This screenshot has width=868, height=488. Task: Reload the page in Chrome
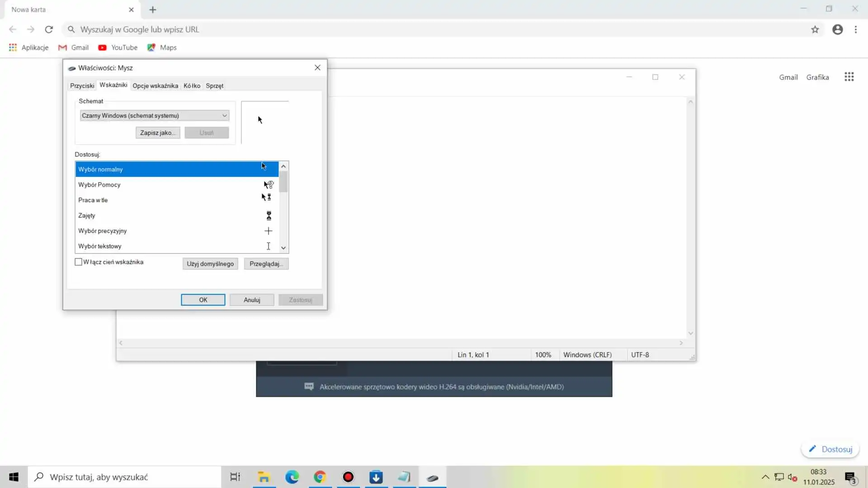pyautogui.click(x=49, y=29)
